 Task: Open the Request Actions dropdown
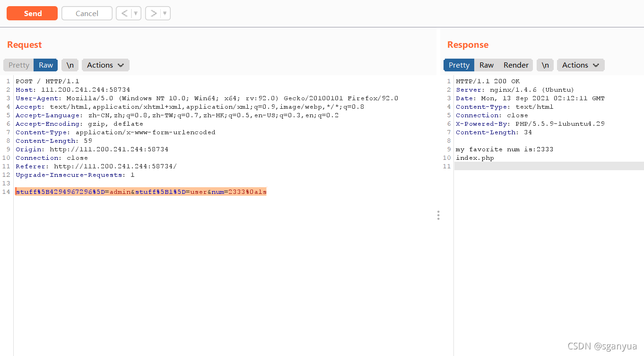click(105, 65)
